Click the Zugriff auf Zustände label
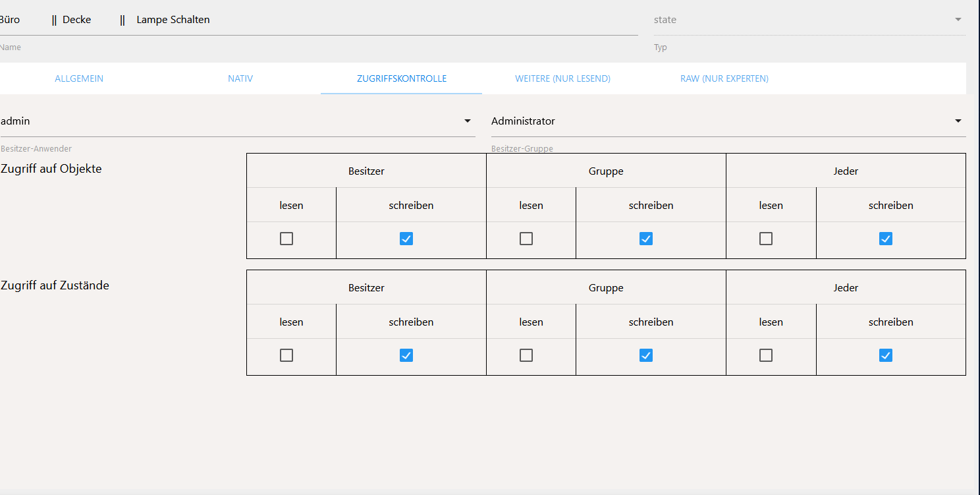Viewport: 980px width, 495px height. pyautogui.click(x=55, y=285)
